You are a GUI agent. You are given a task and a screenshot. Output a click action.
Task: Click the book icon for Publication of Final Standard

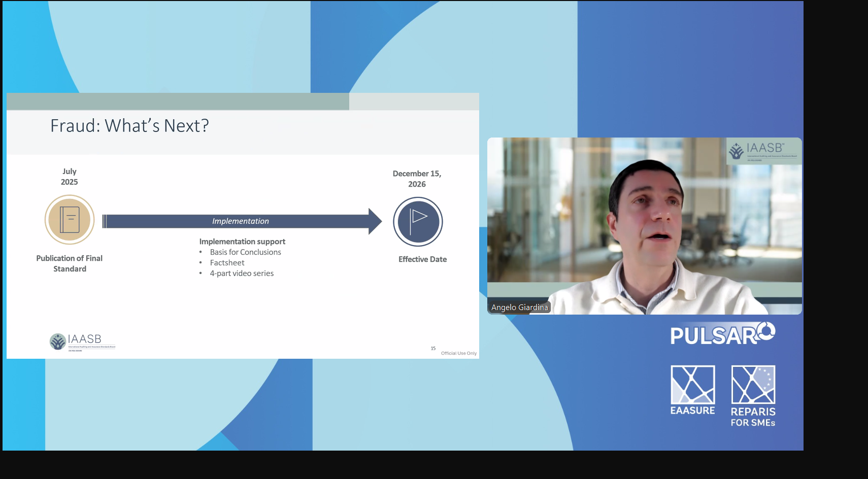(70, 220)
